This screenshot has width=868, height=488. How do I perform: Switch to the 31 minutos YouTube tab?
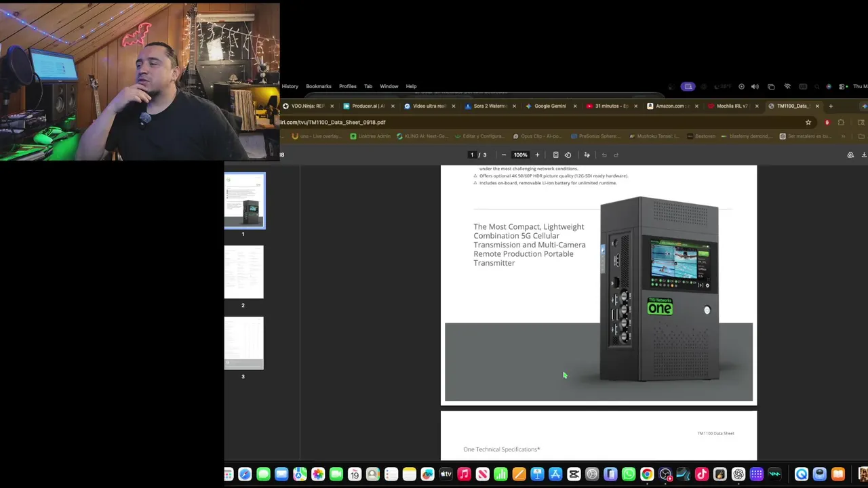611,106
